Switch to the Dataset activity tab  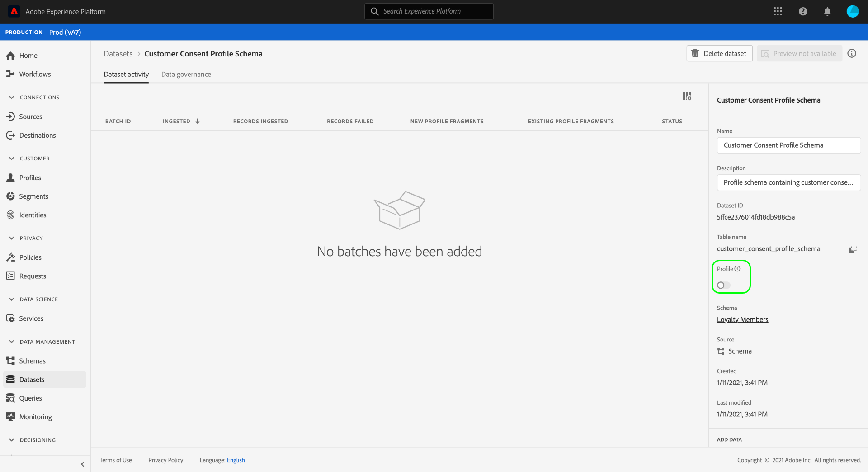pos(126,75)
